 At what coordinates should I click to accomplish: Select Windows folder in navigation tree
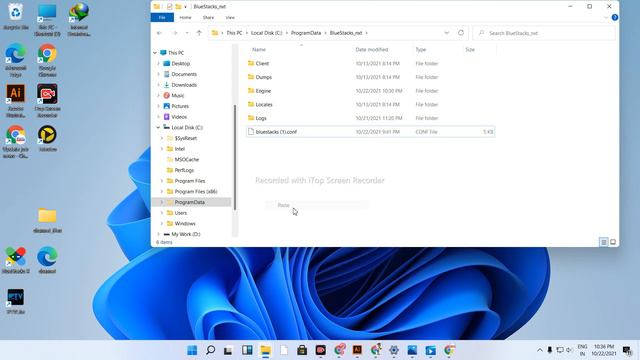185,224
